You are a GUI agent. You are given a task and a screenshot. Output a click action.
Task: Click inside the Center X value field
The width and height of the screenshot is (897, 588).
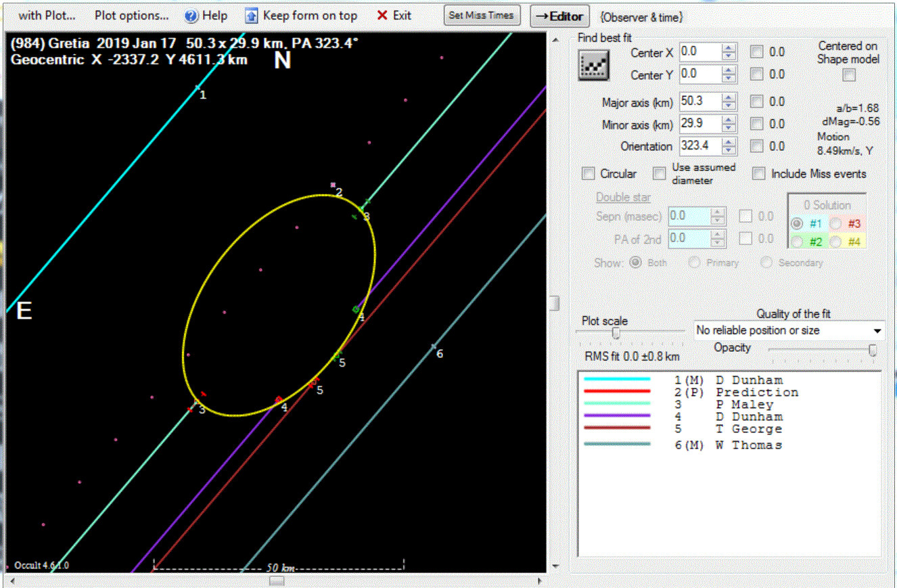click(700, 51)
